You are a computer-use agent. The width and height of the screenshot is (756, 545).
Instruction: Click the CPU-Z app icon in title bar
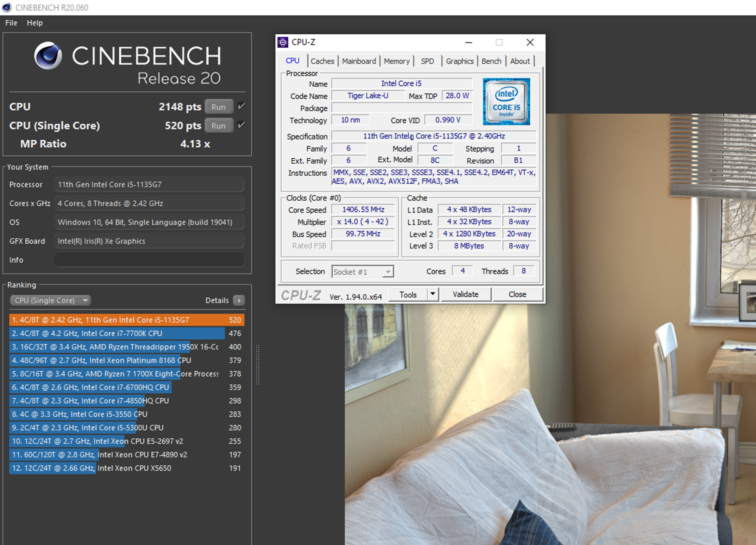click(x=283, y=42)
